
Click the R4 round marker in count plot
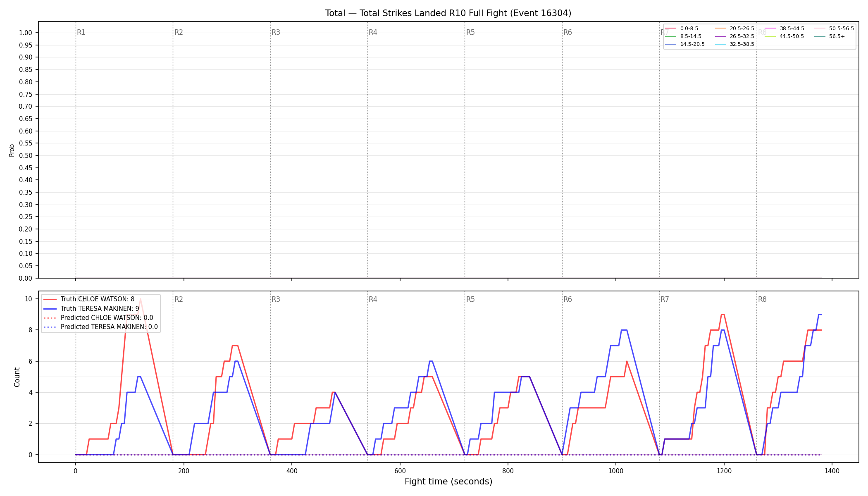tap(373, 299)
